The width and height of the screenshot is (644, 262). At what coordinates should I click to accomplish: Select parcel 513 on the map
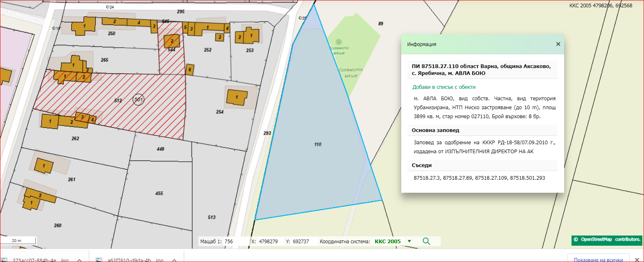click(x=211, y=217)
